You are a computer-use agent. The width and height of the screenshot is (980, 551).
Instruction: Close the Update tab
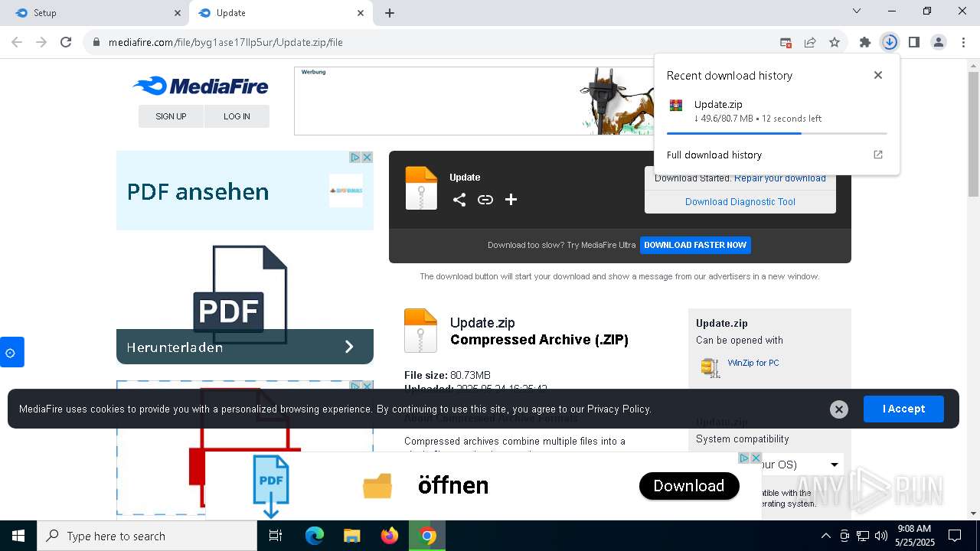[361, 13]
